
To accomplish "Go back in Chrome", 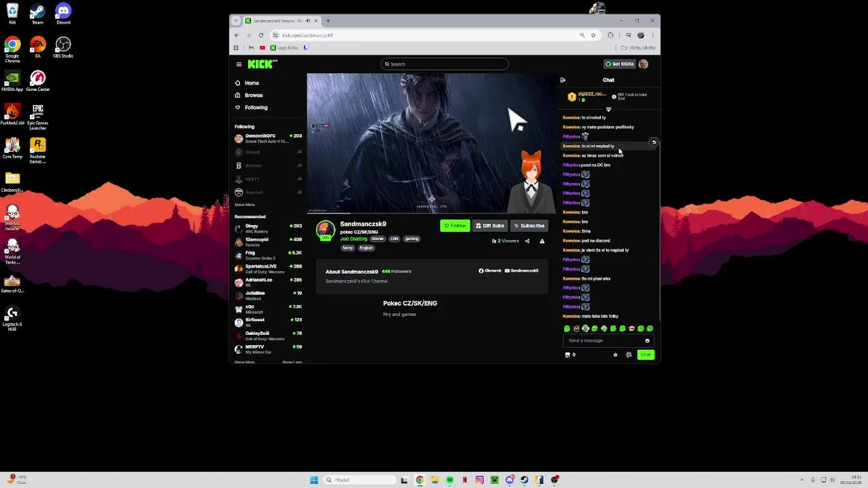I will (x=237, y=35).
